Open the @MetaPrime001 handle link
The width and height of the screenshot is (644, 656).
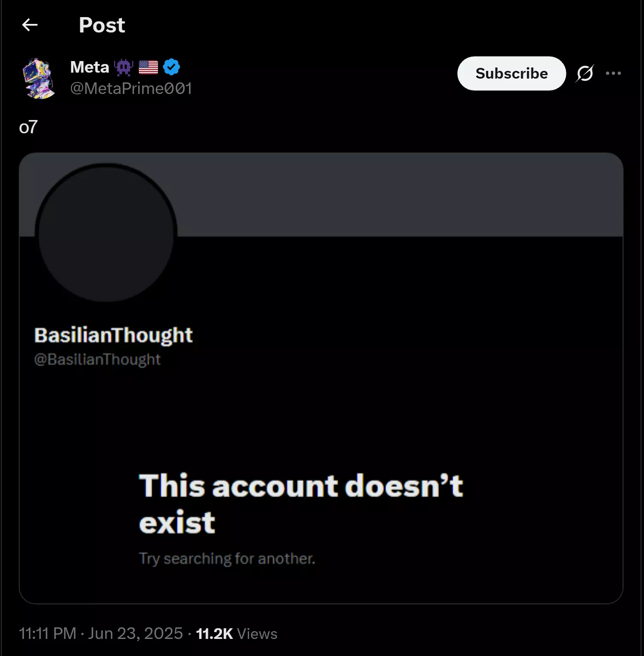click(131, 88)
